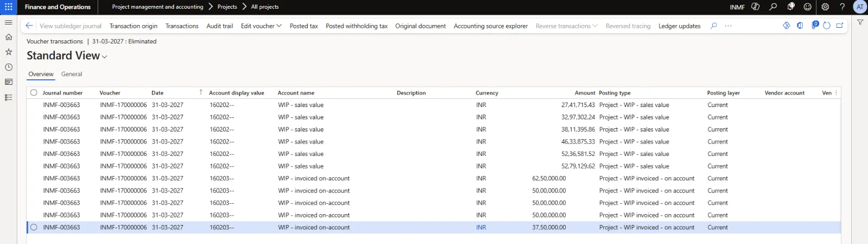The image size is (868, 244).
Task: Click the Account name column header
Action: pos(296,93)
